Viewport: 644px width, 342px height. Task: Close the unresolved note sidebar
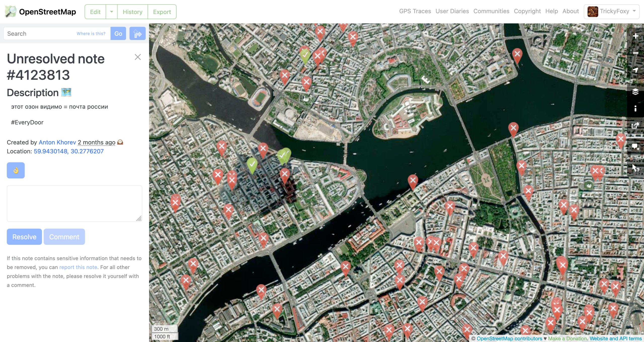click(138, 57)
